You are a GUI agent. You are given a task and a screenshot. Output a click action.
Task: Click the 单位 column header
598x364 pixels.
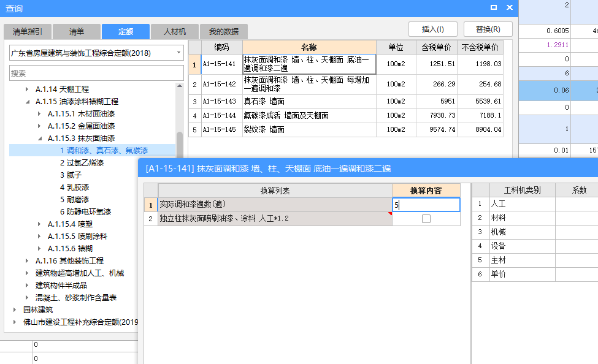(396, 47)
